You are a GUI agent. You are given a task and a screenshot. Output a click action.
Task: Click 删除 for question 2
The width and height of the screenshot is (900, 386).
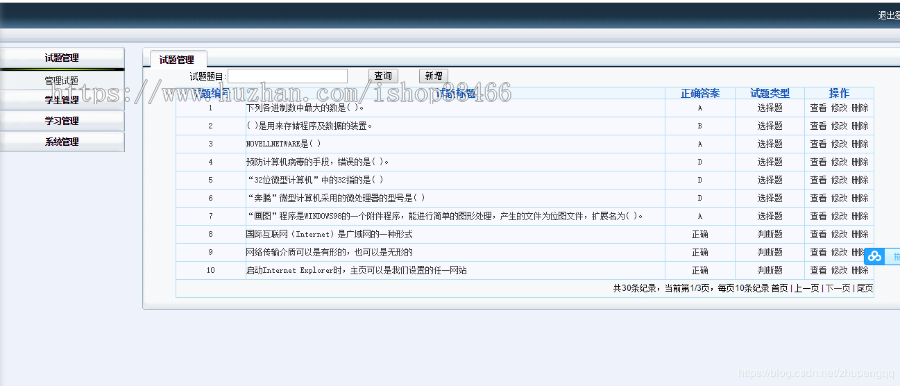pyautogui.click(x=859, y=126)
